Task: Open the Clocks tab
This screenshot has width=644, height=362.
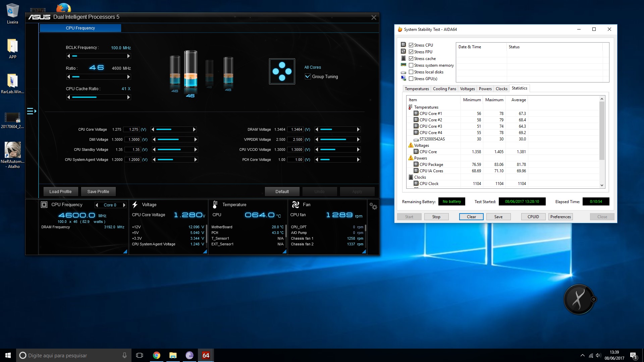Action: (501, 89)
